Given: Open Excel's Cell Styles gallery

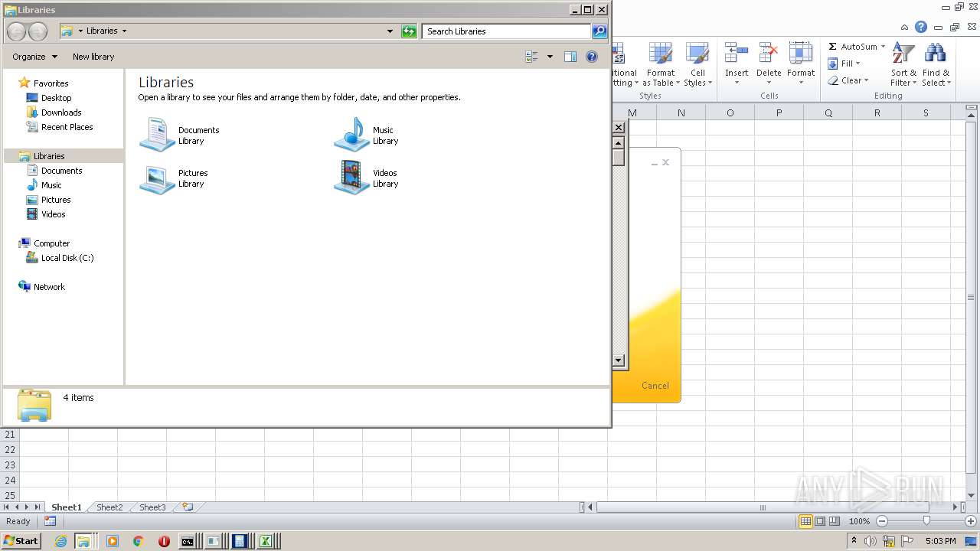Looking at the screenshot, I should point(697,64).
